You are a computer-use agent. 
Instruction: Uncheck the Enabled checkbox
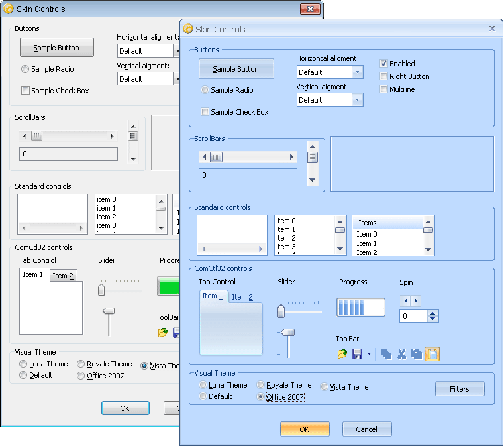[x=383, y=64]
